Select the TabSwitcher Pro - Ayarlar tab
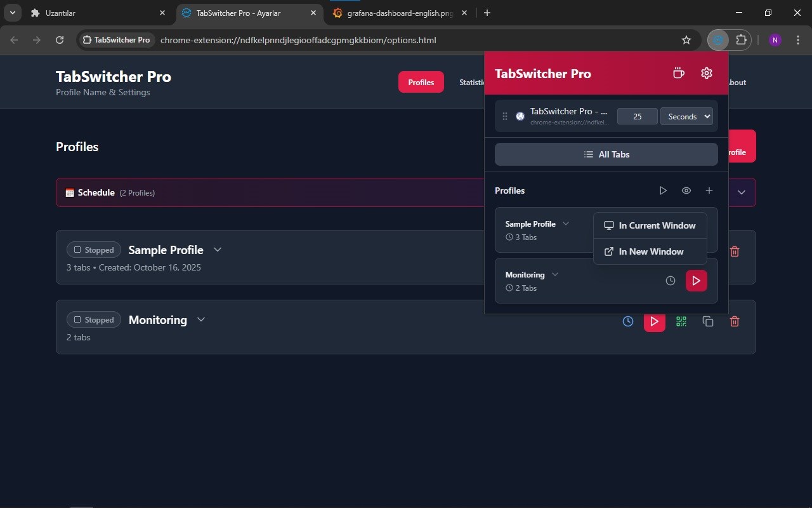The image size is (812, 508). click(x=249, y=13)
